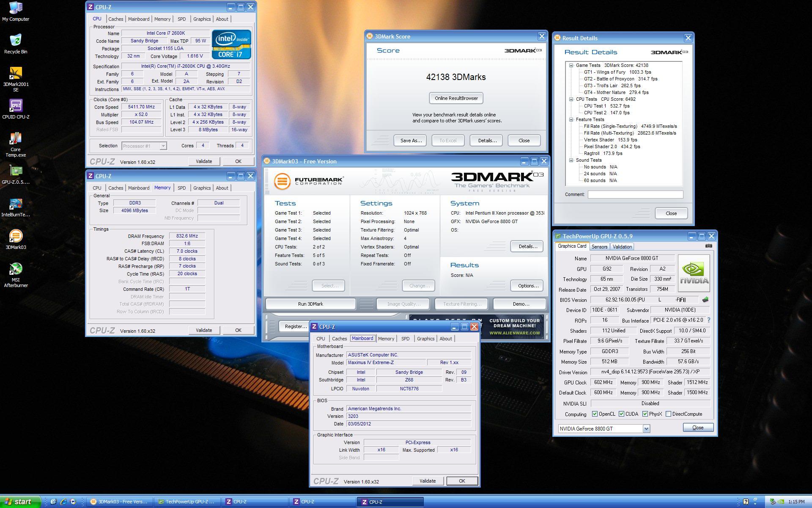Click the Comment field in Result Details
Screen dimensions: 812x508
pos(635,194)
